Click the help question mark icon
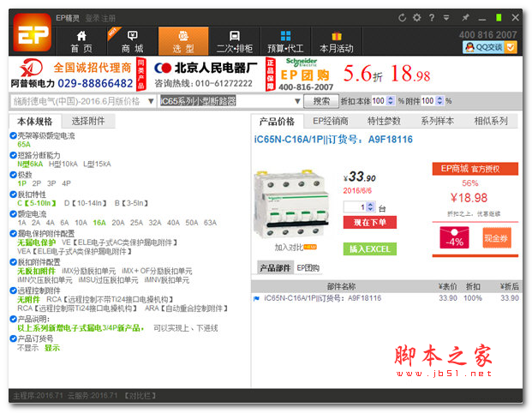The image size is (532, 413). point(432,17)
